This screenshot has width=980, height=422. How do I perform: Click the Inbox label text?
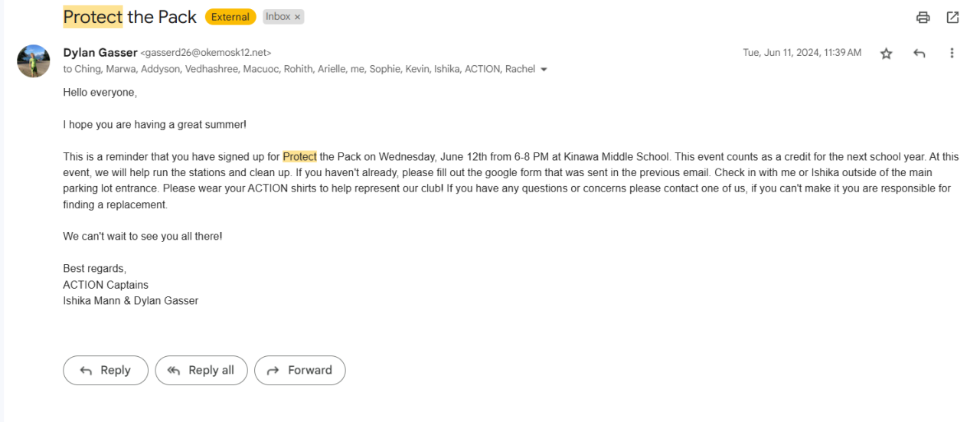(277, 17)
